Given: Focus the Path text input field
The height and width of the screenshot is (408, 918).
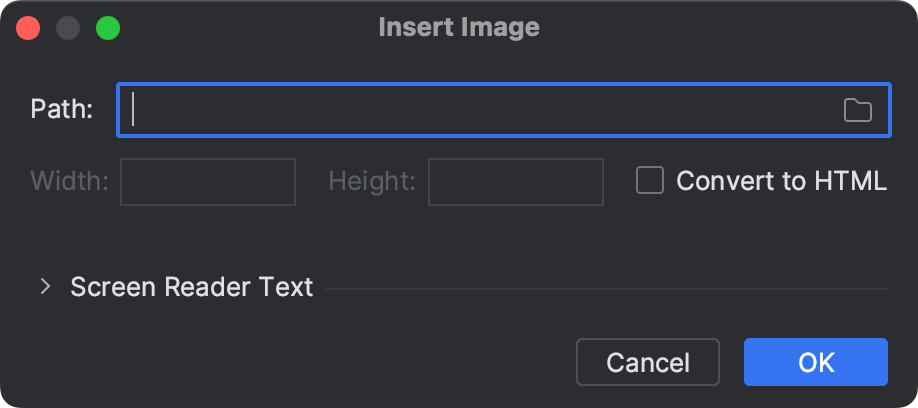Looking at the screenshot, I should click(x=480, y=110).
